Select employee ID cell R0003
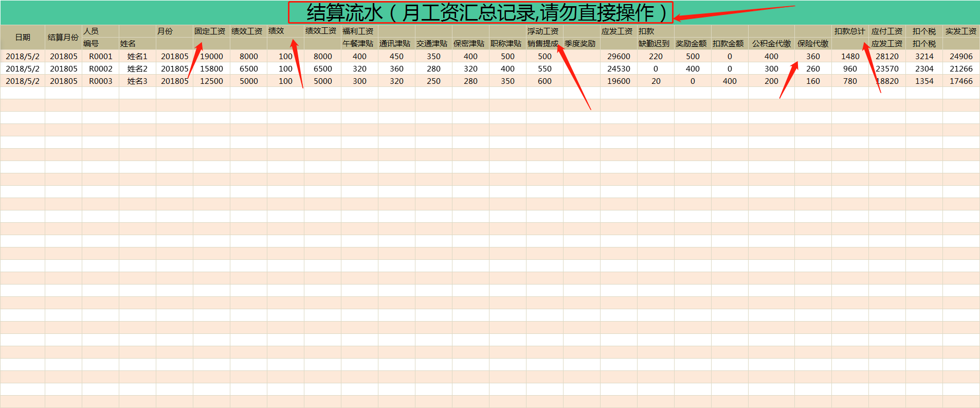Viewport: 980px width, 408px height. pos(101,81)
